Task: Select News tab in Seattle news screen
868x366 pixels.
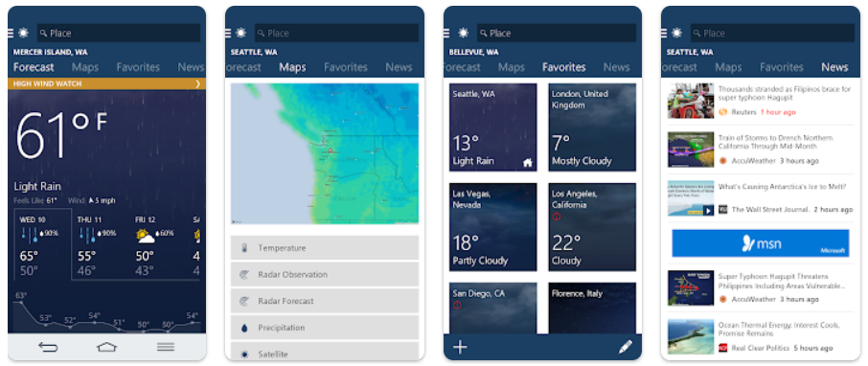Action: tap(834, 67)
